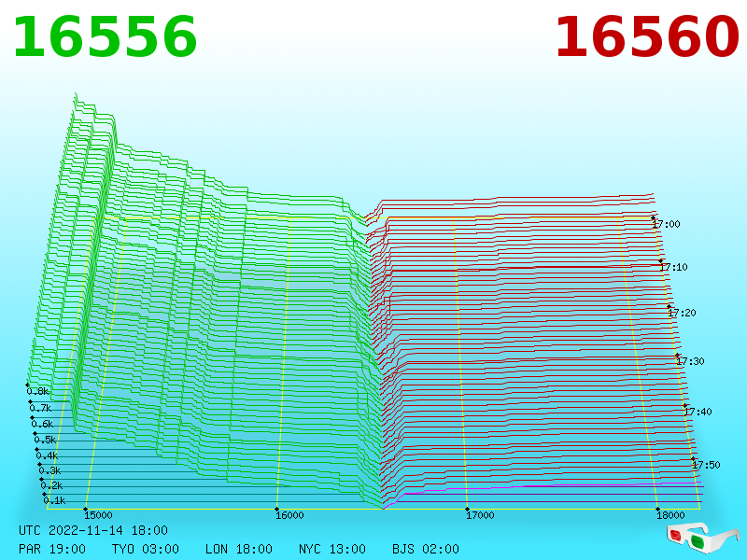Click the 0.3k depth axis label
The width and height of the screenshot is (747, 560).
[x=49, y=471]
